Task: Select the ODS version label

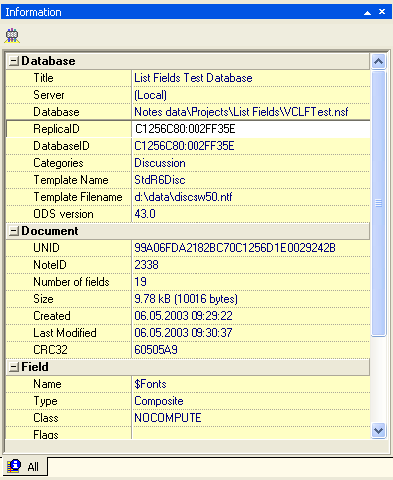Action: coord(63,214)
